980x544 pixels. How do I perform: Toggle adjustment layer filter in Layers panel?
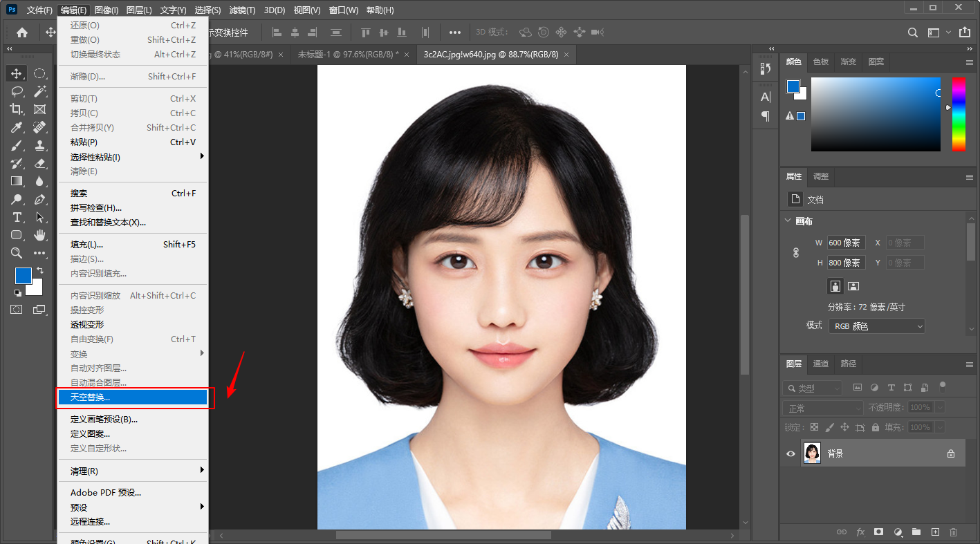pyautogui.click(x=874, y=388)
